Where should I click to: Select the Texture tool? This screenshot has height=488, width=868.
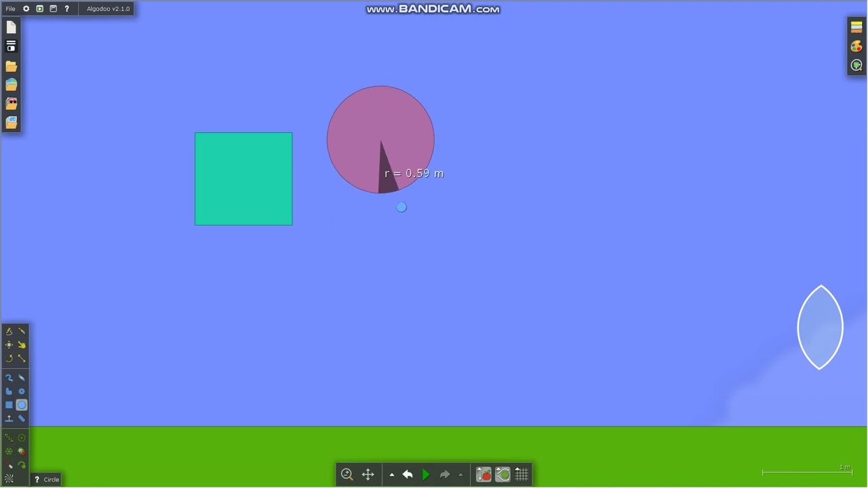point(9,479)
